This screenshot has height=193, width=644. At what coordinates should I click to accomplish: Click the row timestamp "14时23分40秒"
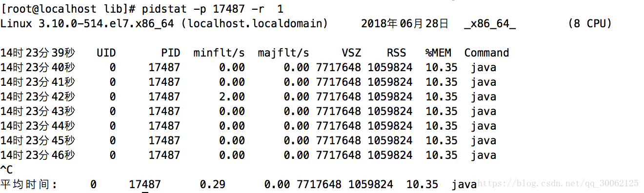pos(38,67)
